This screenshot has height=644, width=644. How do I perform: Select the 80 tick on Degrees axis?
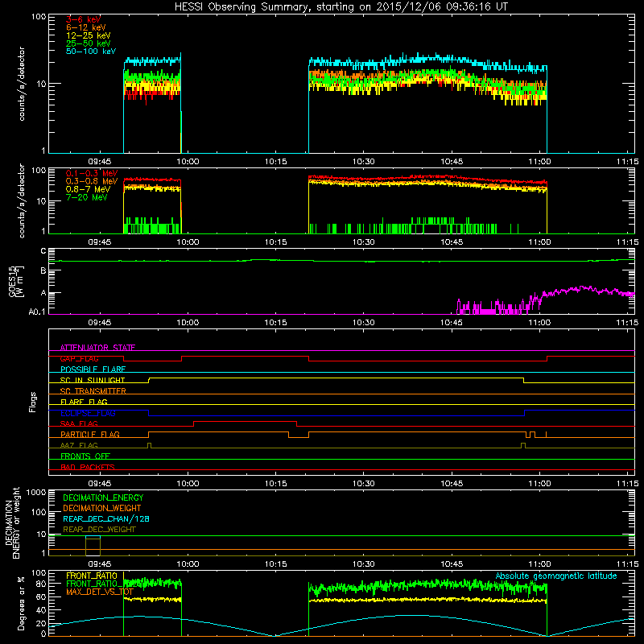coord(41,584)
